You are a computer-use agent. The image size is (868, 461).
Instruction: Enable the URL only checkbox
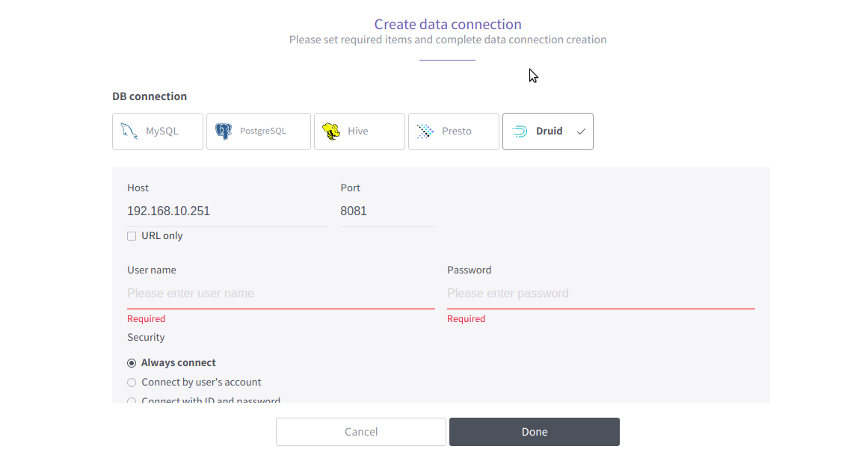pyautogui.click(x=132, y=235)
